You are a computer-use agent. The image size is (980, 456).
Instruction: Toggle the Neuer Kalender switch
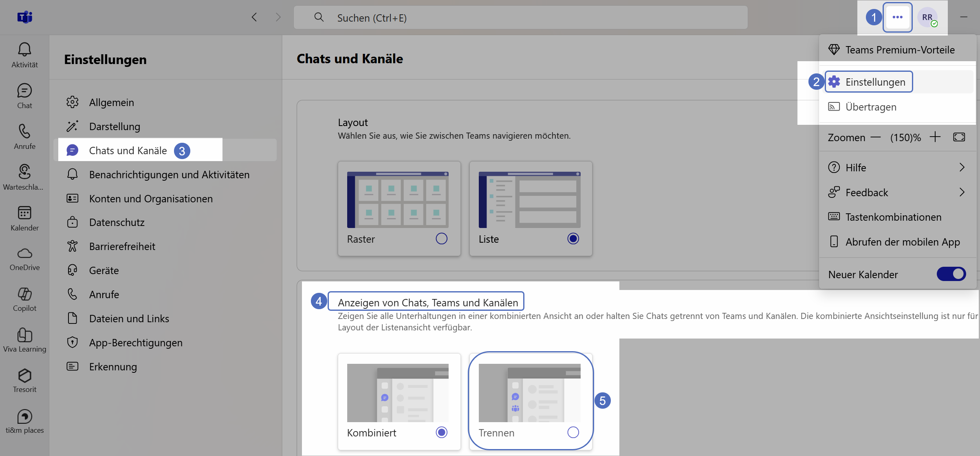pos(951,274)
